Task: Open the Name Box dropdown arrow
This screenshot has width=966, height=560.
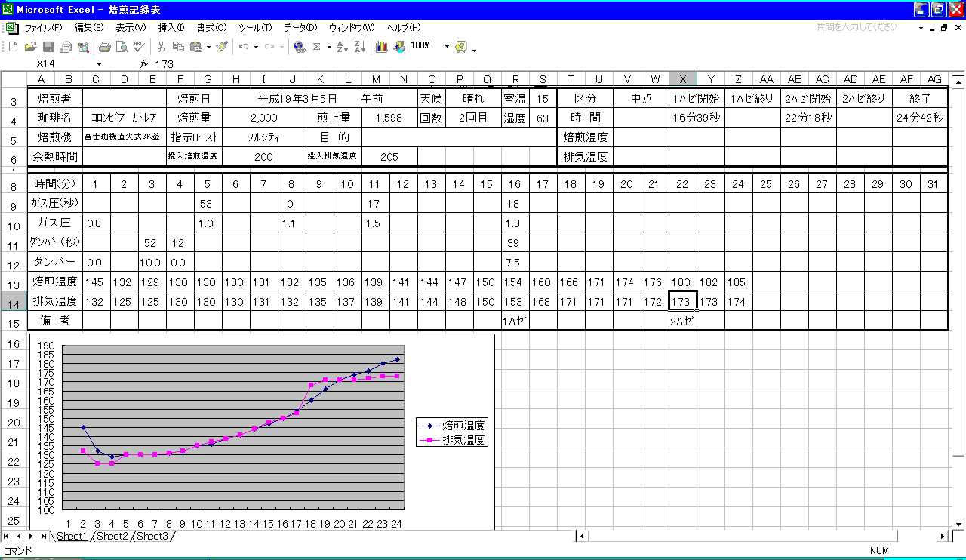Action: pyautogui.click(x=99, y=64)
